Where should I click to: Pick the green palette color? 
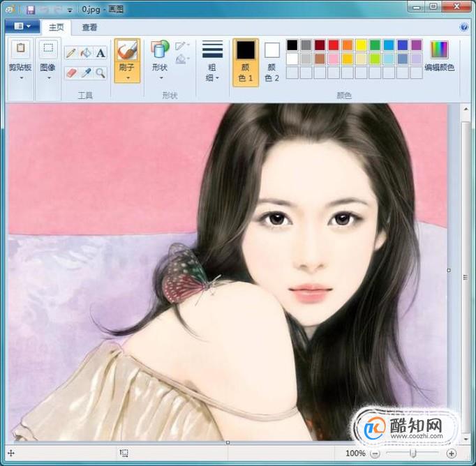coord(375,45)
